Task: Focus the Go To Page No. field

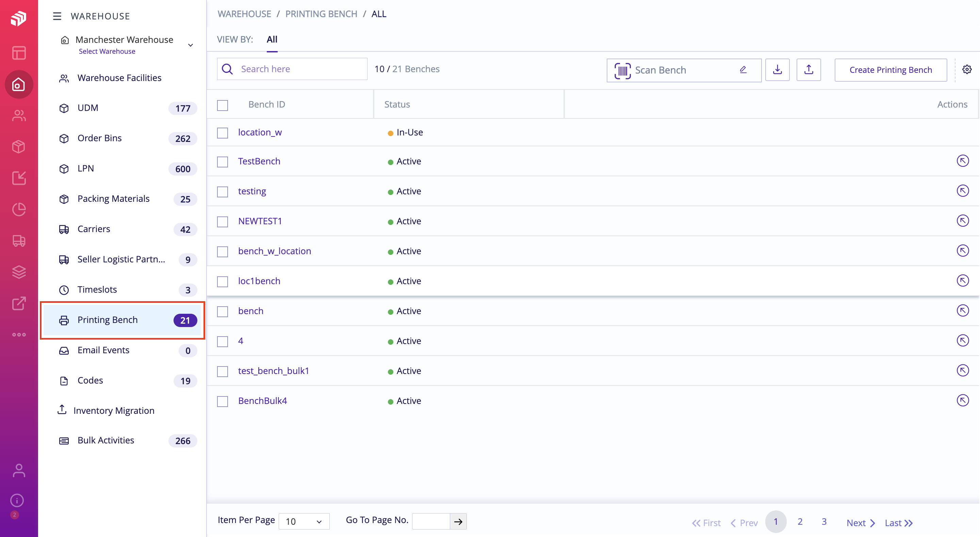Action: point(431,521)
